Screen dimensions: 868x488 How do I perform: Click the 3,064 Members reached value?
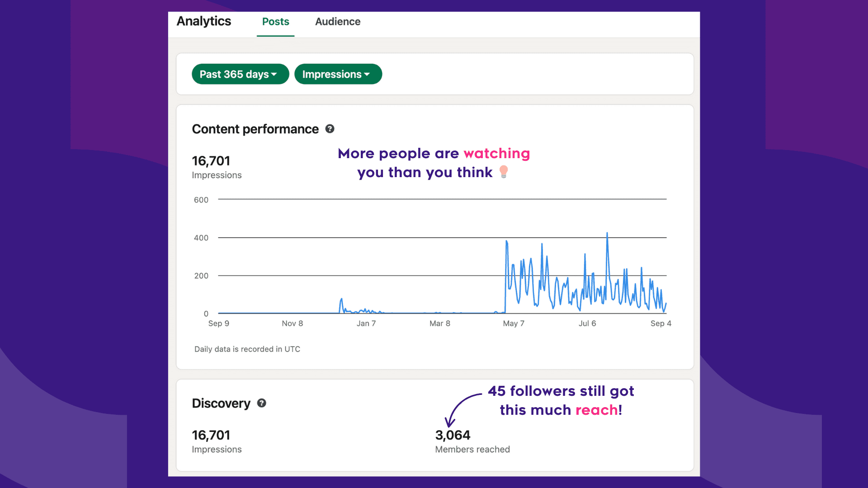point(453,435)
